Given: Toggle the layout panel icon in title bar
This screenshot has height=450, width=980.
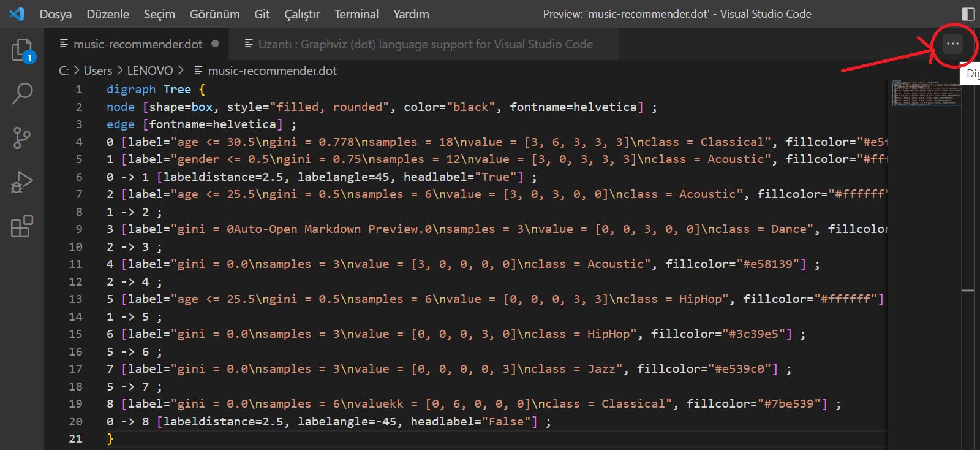Looking at the screenshot, I should [x=968, y=13].
